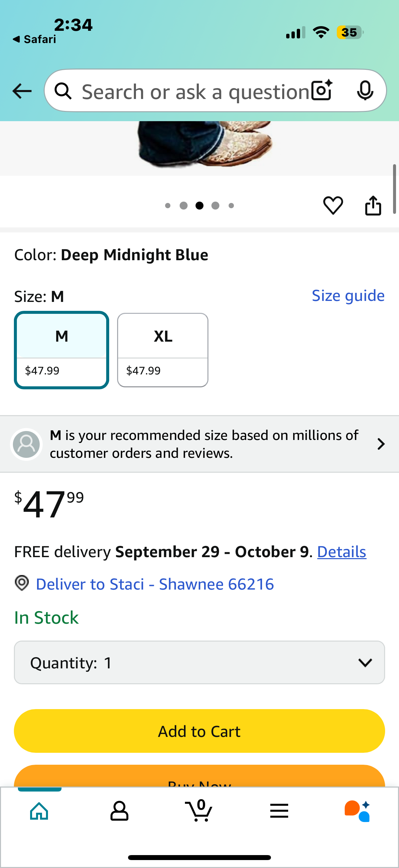This screenshot has width=399, height=868.
Task: Add item to wish list heart
Action: tap(333, 205)
